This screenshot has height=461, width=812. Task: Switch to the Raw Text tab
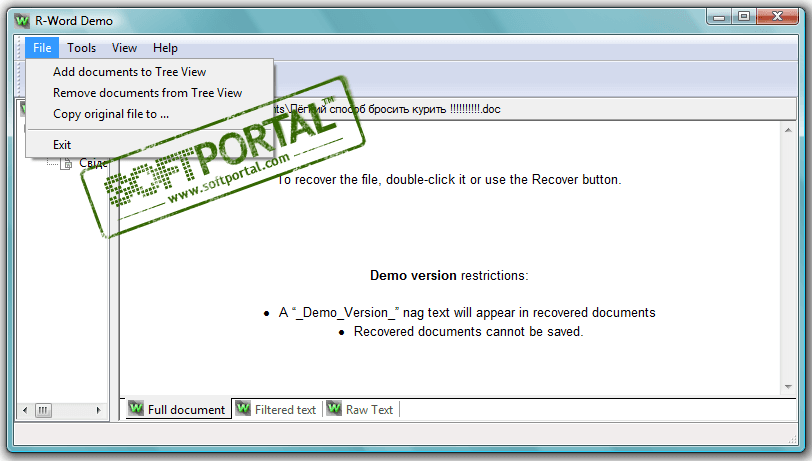(362, 409)
